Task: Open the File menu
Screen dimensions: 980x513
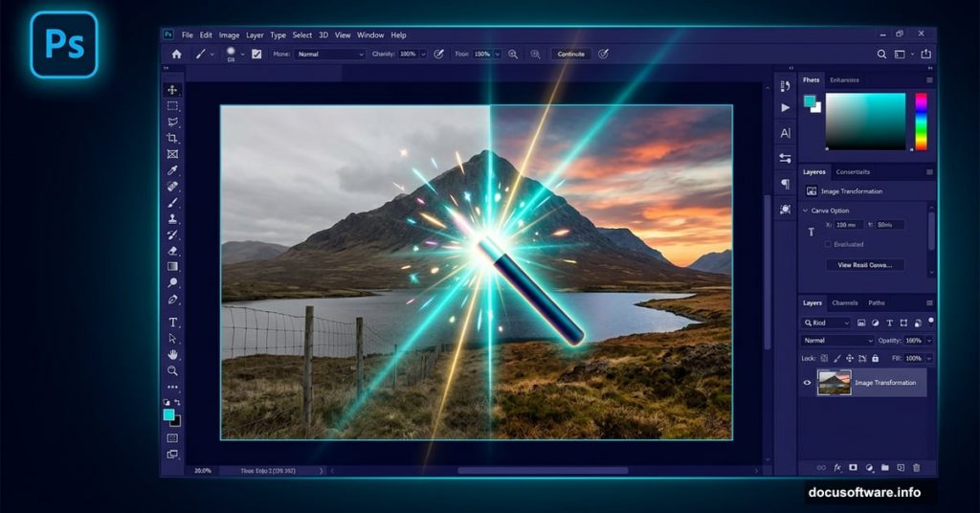Action: 187,35
